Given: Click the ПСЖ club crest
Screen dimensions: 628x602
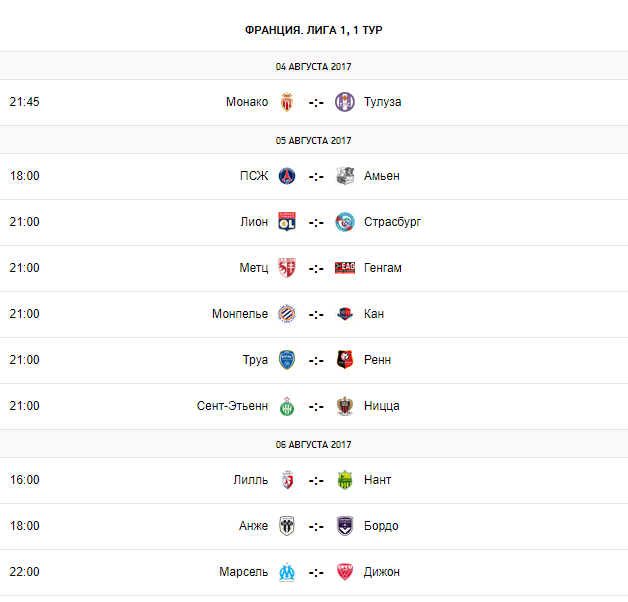Looking at the screenshot, I should tap(287, 176).
